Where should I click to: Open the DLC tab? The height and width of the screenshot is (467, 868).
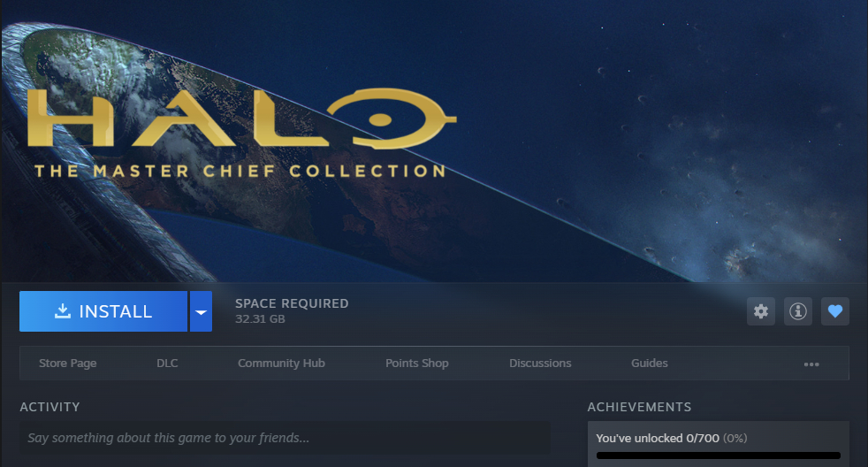click(167, 364)
